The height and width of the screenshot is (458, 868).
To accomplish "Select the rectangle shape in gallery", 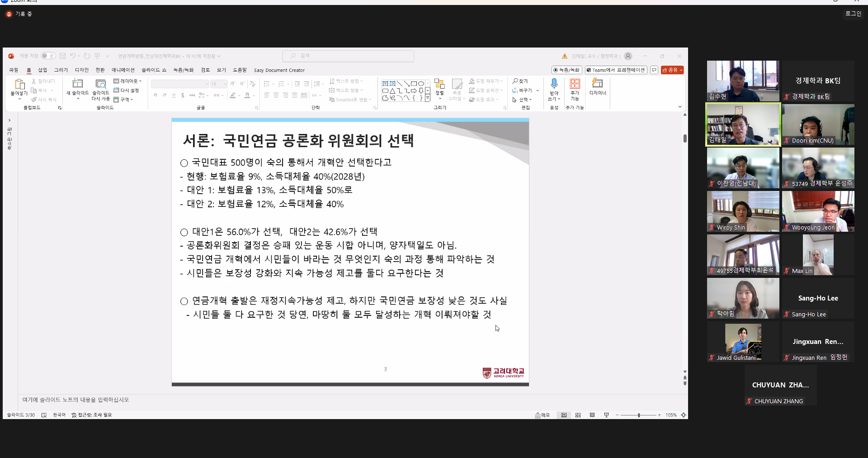I will click(414, 84).
